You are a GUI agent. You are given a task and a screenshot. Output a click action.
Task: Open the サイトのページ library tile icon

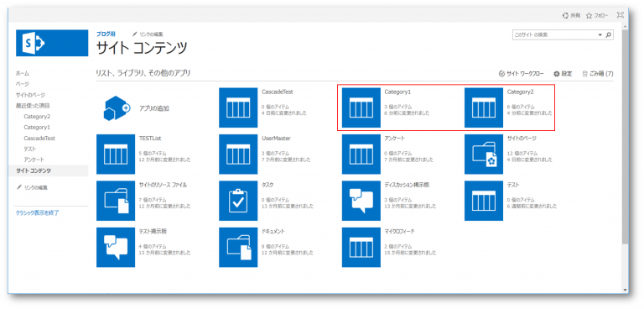484,154
